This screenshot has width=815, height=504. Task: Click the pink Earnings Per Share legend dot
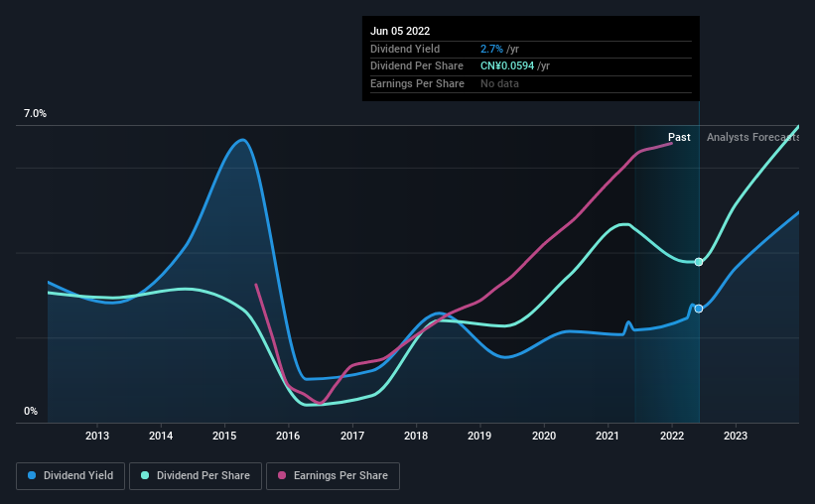[x=282, y=475]
